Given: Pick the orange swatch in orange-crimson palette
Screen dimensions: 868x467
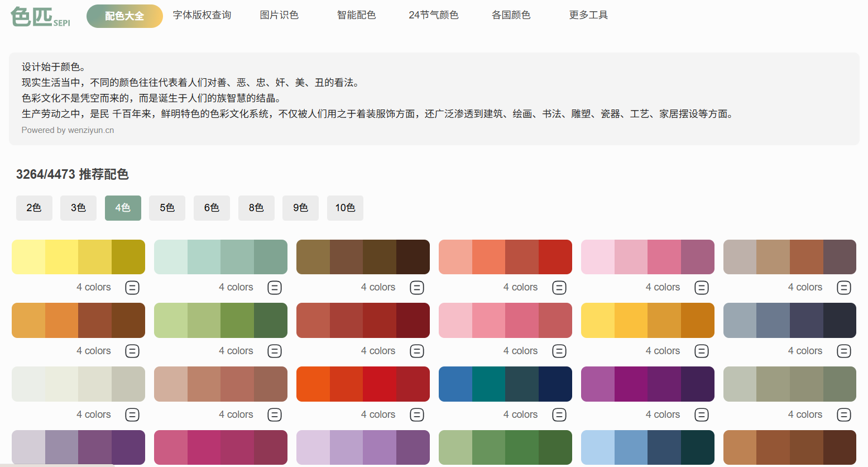Looking at the screenshot, I should click(x=313, y=384).
